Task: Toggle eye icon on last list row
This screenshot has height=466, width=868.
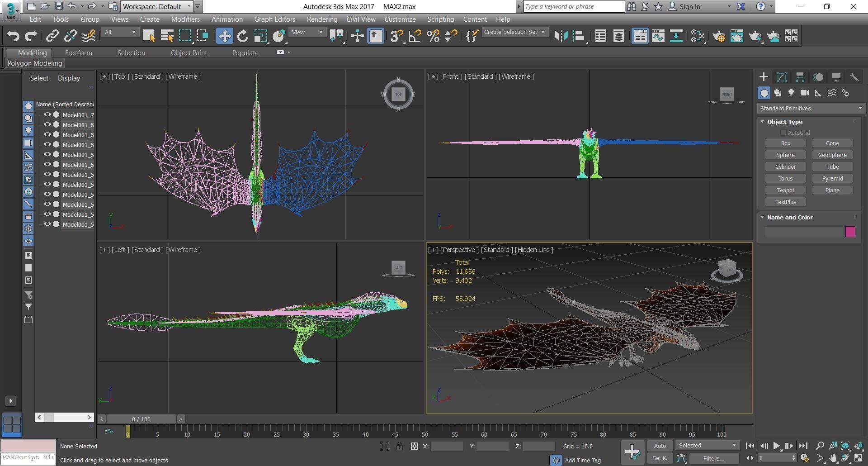Action: [x=47, y=224]
